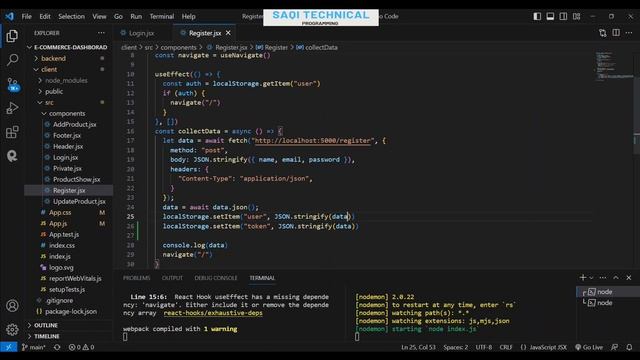The width and height of the screenshot is (640, 360).
Task: Open the Help menu
Action: point(189,16)
